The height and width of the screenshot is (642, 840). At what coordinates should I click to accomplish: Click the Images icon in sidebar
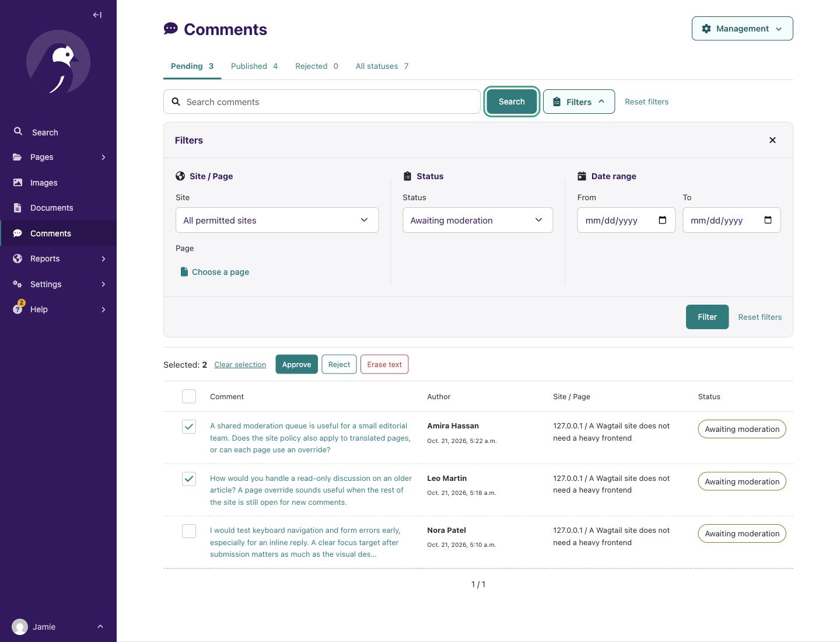tap(17, 183)
